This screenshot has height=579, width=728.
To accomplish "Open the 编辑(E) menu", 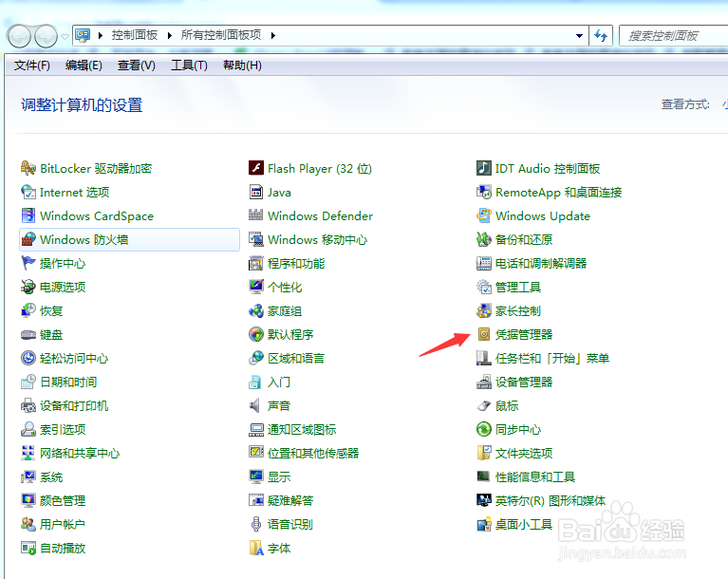I will point(84,65).
